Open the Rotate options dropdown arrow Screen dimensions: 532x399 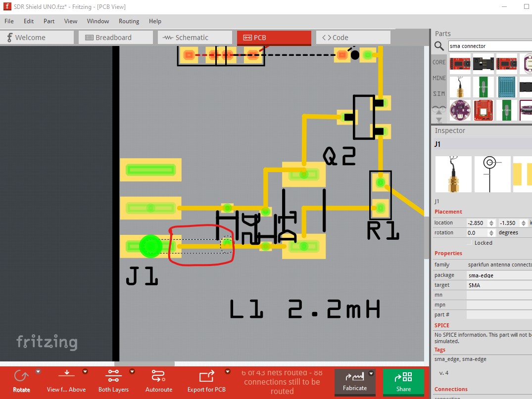[38, 371]
